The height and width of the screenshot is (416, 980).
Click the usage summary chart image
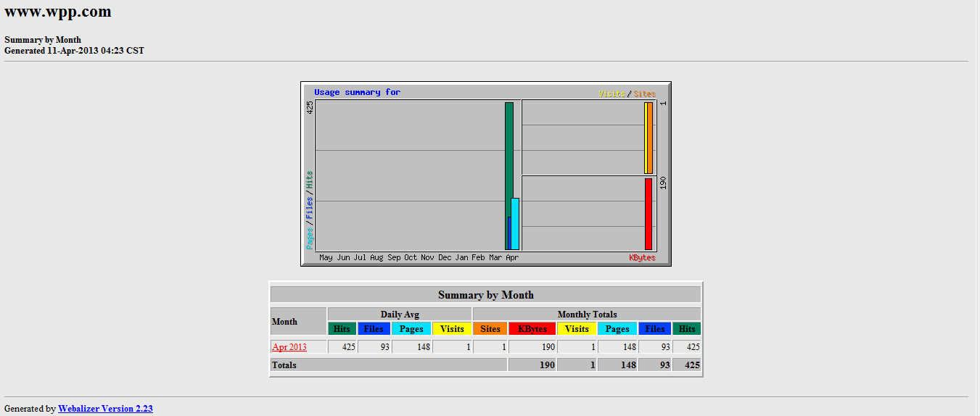[x=486, y=174]
